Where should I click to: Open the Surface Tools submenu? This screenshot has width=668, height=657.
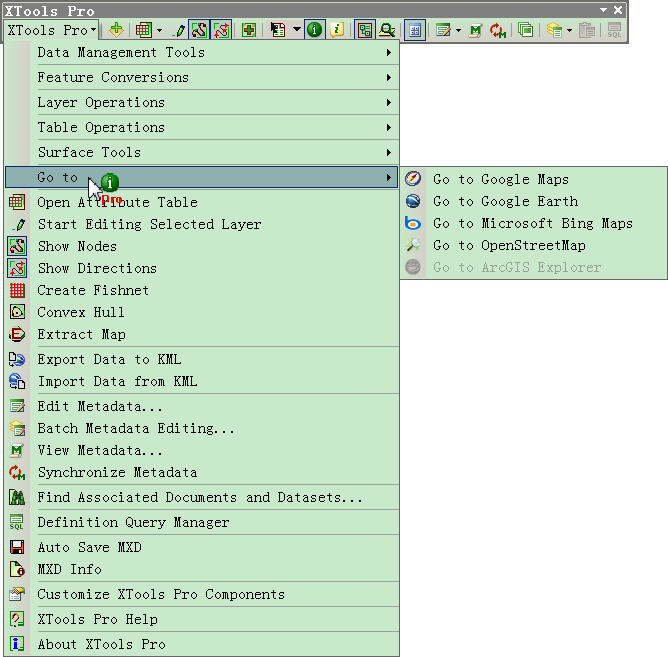click(x=202, y=152)
